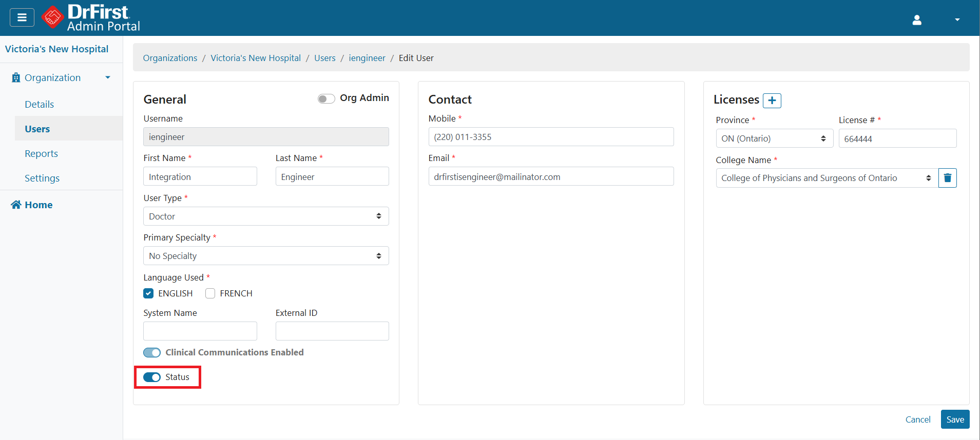Open the User Type dropdown
The width and height of the screenshot is (980, 440).
265,216
